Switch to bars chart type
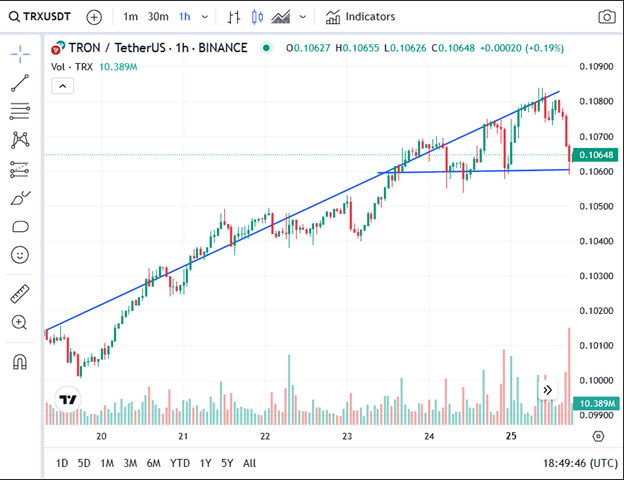 [x=234, y=17]
